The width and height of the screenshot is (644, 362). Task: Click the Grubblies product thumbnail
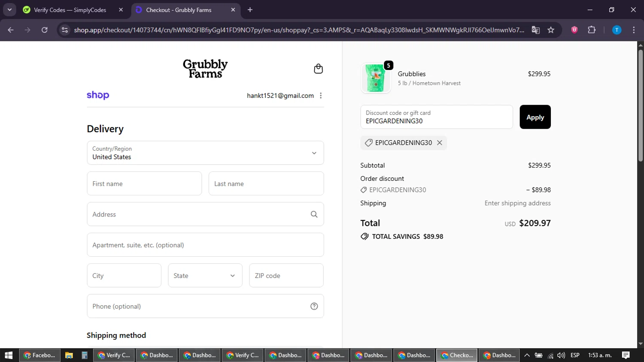click(376, 78)
